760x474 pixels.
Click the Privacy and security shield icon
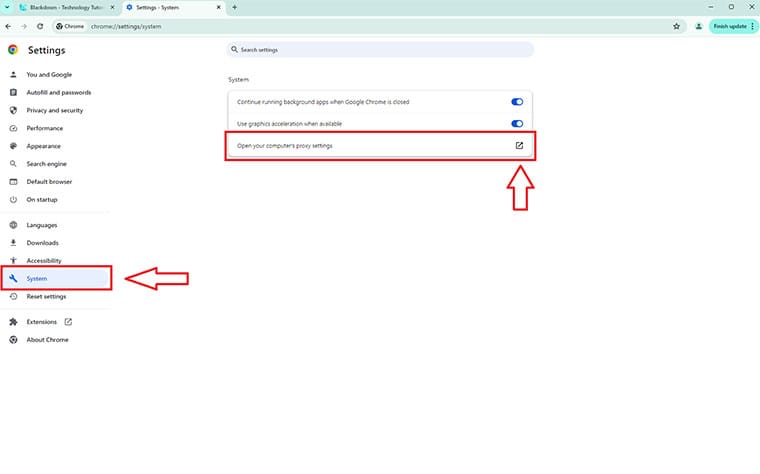13,110
